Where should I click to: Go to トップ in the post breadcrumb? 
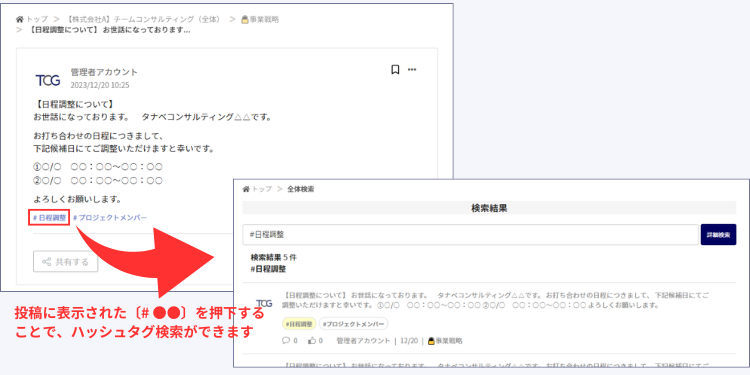pyautogui.click(x=36, y=19)
